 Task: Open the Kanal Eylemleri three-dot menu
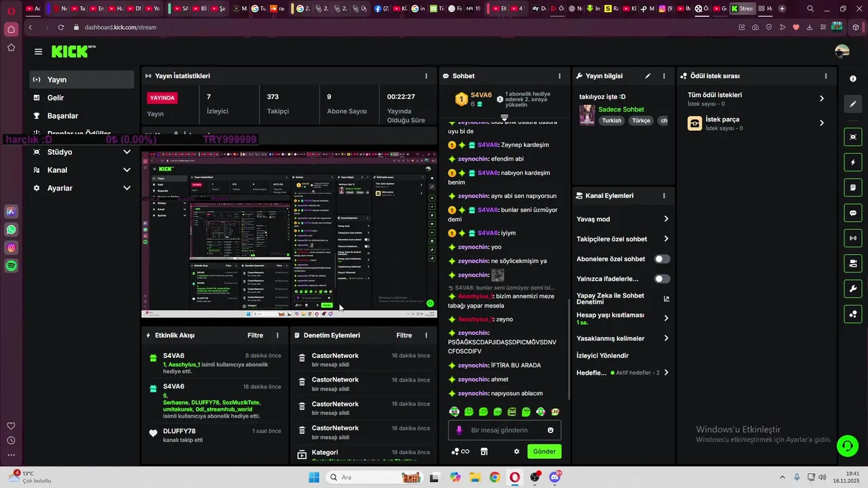[x=664, y=196]
